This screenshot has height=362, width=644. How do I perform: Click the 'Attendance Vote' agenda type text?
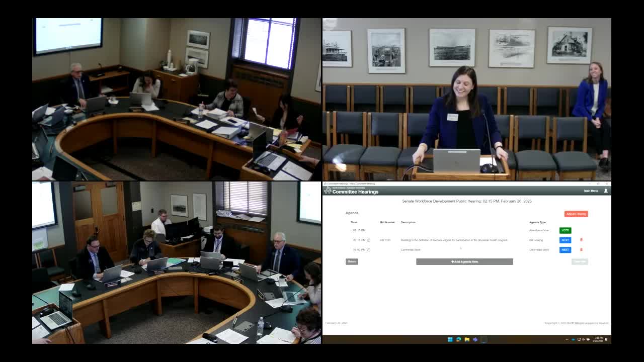click(x=539, y=230)
